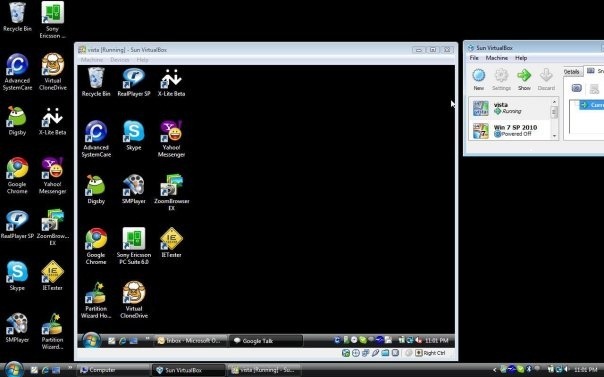Click the hard disk activity indicator in VM status bar
The height and width of the screenshot is (377, 604).
coord(346,353)
